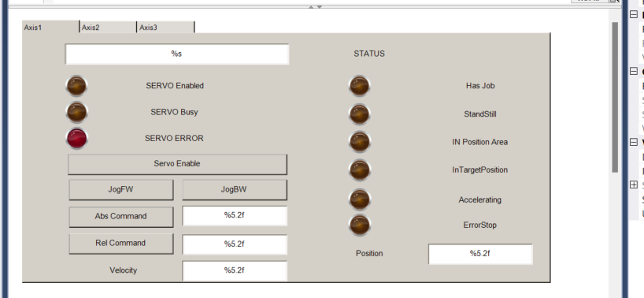Click the Position label
The width and height of the screenshot is (644, 298).
[369, 254]
